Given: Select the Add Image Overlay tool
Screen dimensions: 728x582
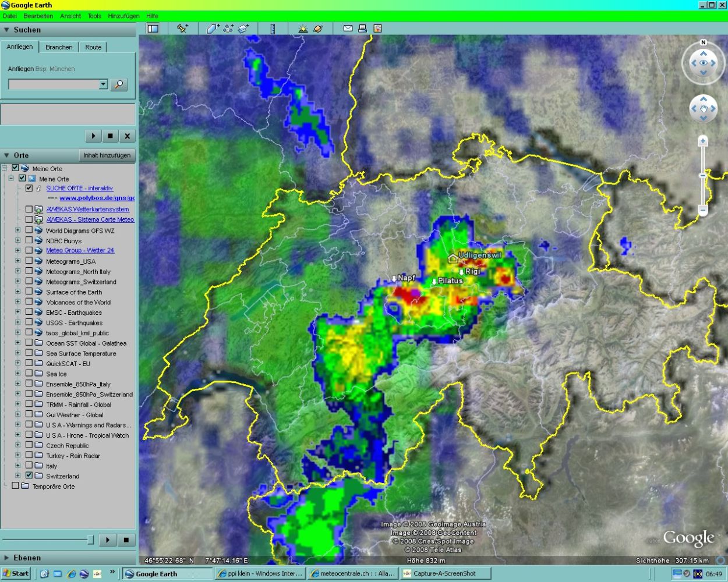Looking at the screenshot, I should coord(243,29).
